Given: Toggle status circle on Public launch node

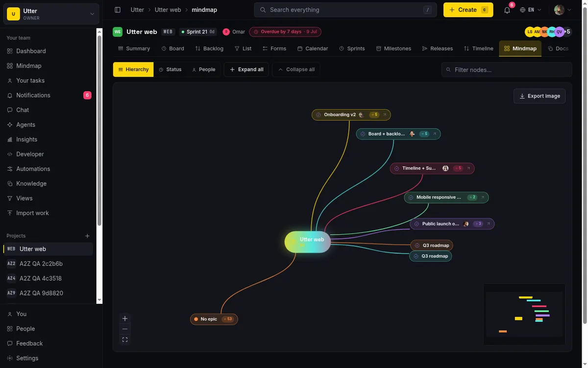Looking at the screenshot, I should point(416,224).
